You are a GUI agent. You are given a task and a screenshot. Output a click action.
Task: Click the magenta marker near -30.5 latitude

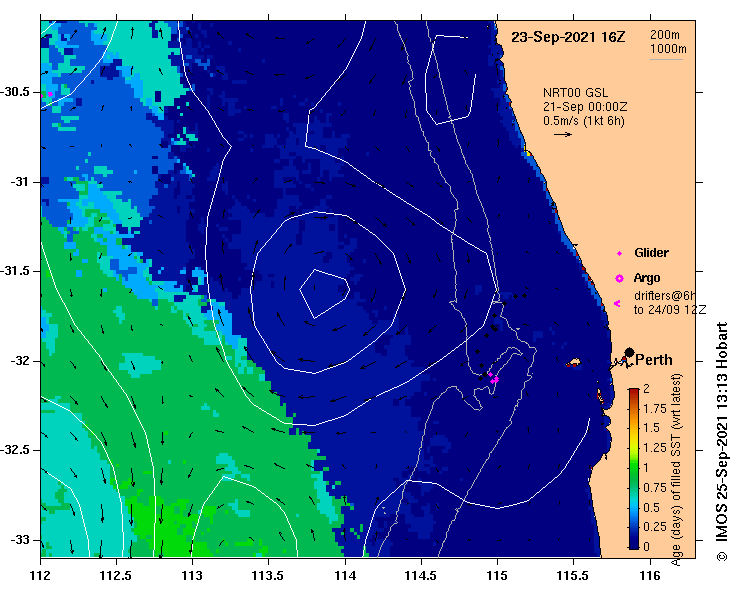(49, 94)
